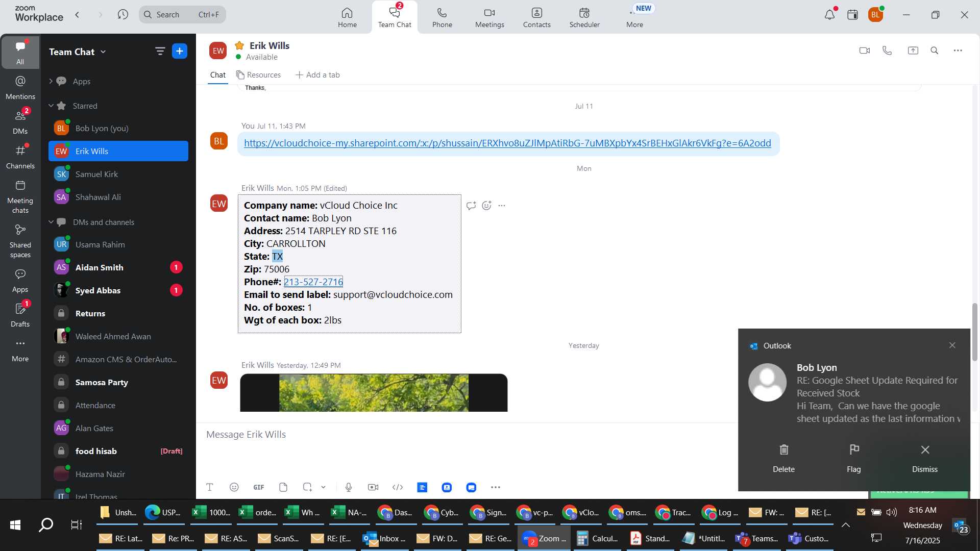Reply in thread to Erik's message
980x551 pixels.
(x=471, y=206)
